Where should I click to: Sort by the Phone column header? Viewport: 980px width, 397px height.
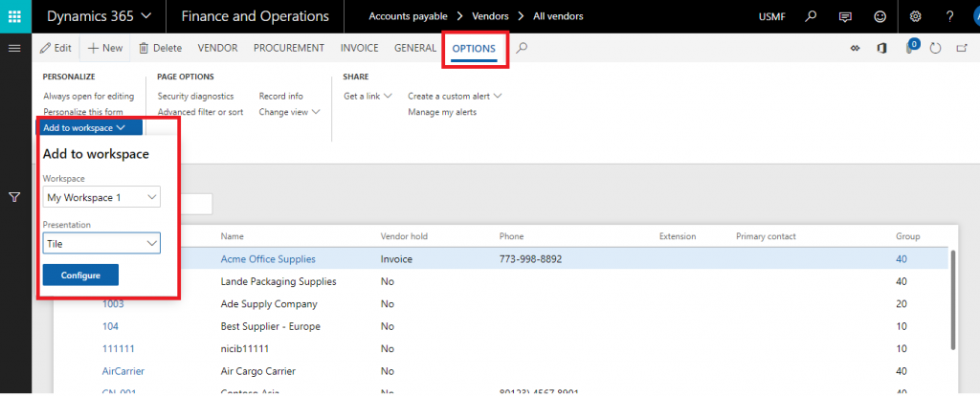(511, 236)
